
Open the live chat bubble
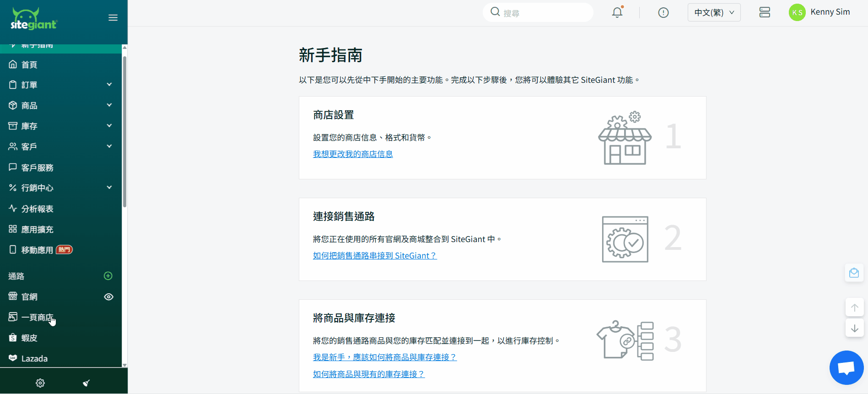[x=846, y=367]
